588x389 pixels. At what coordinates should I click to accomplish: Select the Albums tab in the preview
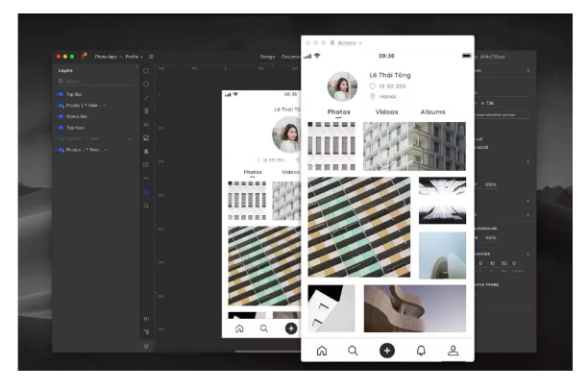click(432, 112)
